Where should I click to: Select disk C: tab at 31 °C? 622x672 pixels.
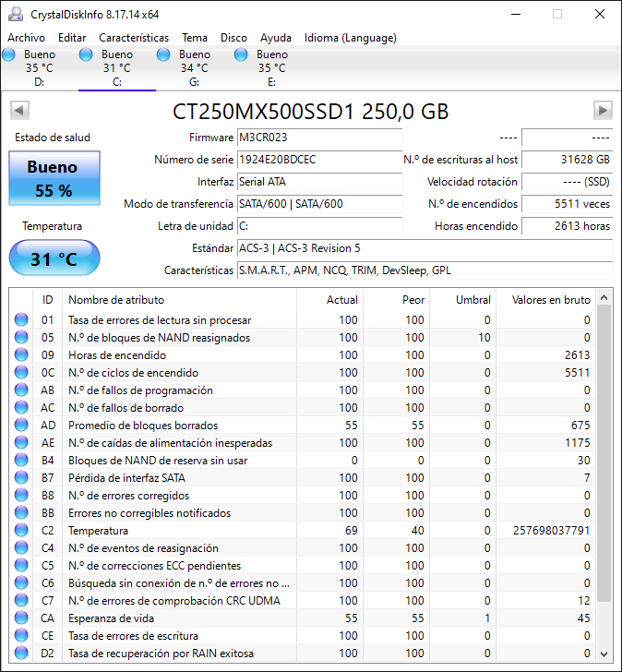tap(117, 68)
